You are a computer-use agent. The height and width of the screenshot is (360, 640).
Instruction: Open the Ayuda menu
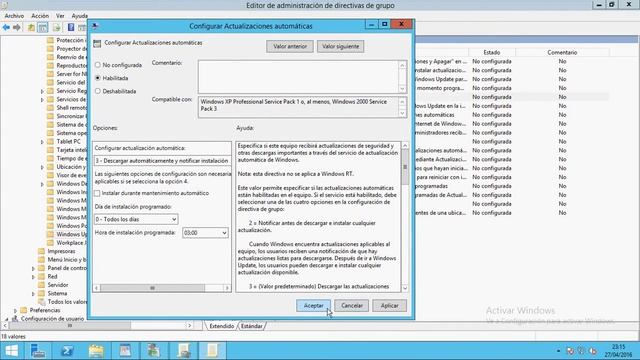[80, 16]
